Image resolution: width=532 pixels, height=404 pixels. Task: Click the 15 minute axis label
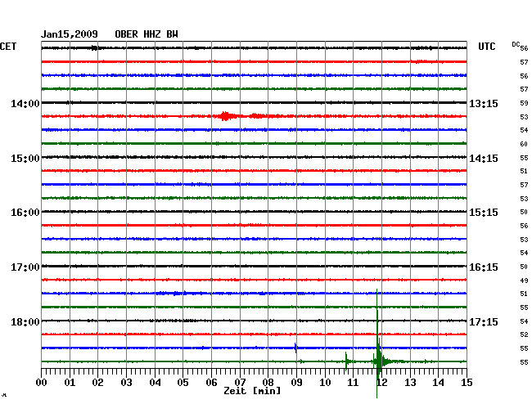coord(467,382)
